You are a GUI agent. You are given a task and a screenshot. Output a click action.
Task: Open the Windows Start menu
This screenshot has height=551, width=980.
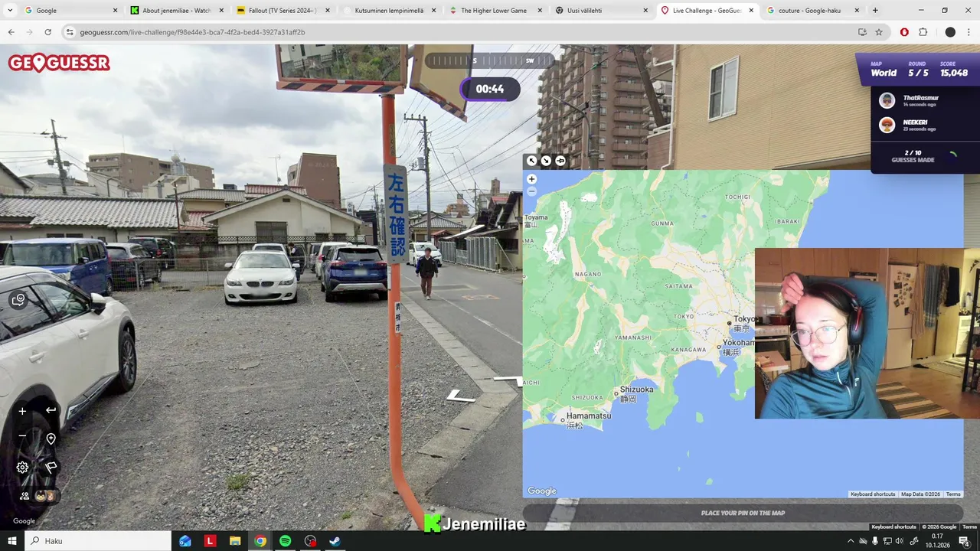point(11,541)
